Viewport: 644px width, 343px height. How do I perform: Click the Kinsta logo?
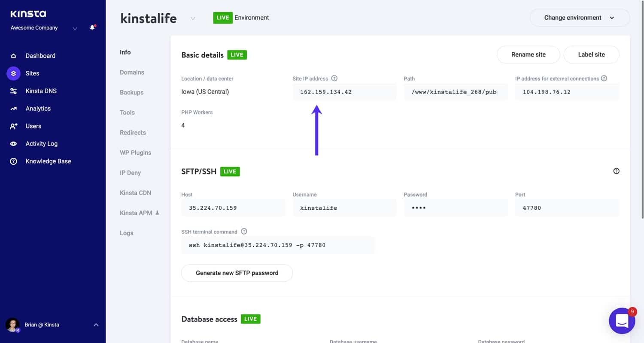click(28, 14)
